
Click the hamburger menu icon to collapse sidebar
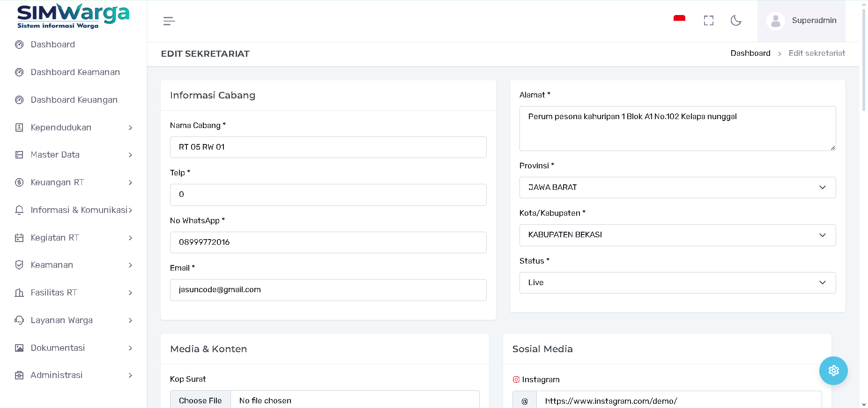[x=169, y=21]
